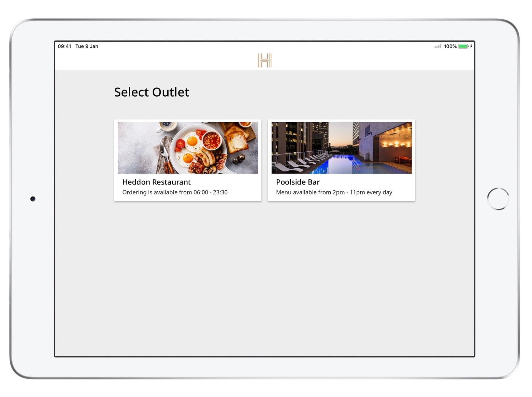The image size is (532, 397).
Task: Tap the cellular signal bars icon
Action: [438, 46]
